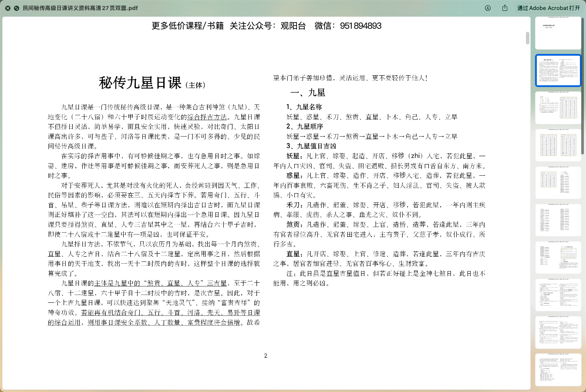Click the main document vertical scrollbar thumb

(527, 38)
